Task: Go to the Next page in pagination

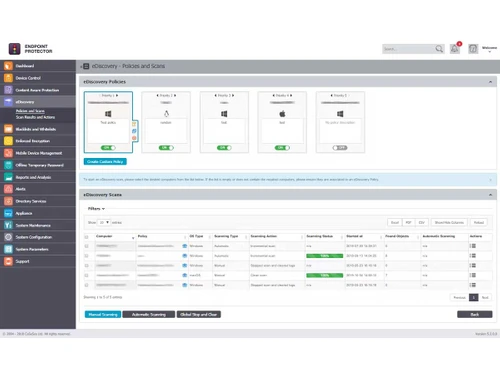Action: coord(485,297)
